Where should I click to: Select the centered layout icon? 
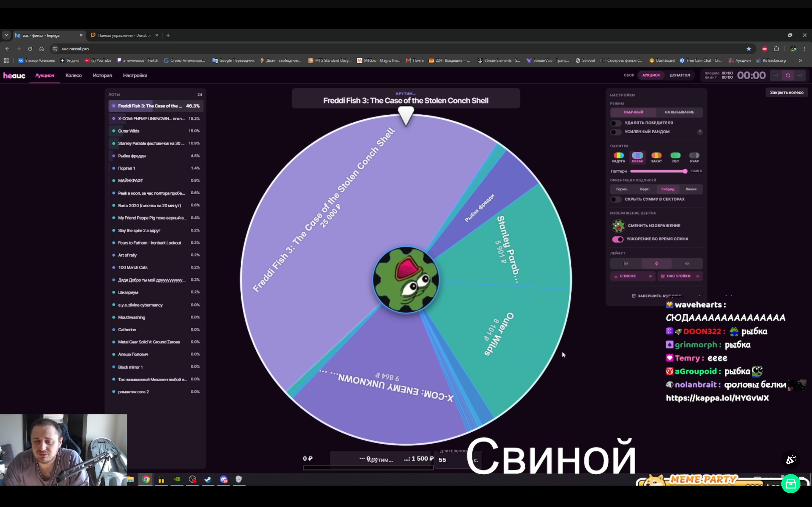point(656,264)
